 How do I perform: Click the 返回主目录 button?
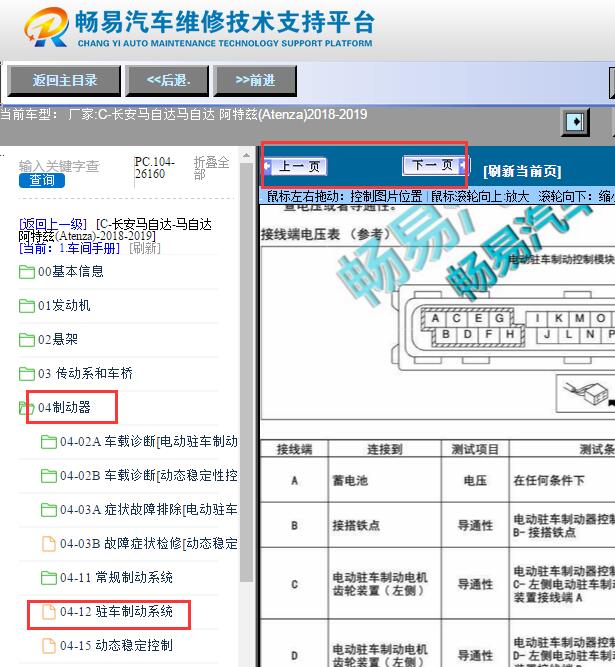coord(64,80)
